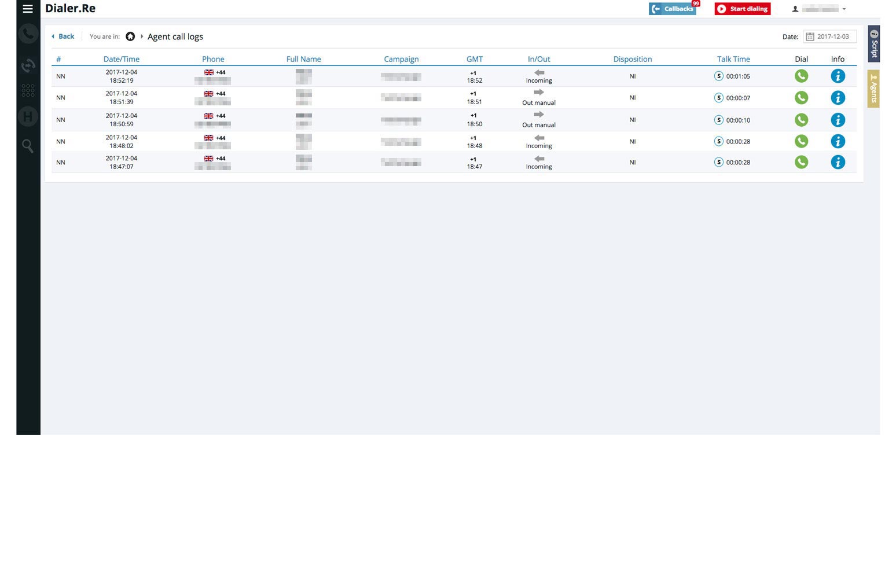The image size is (896, 588).
Task: Sort by the Full Name column header
Action: pyautogui.click(x=303, y=59)
